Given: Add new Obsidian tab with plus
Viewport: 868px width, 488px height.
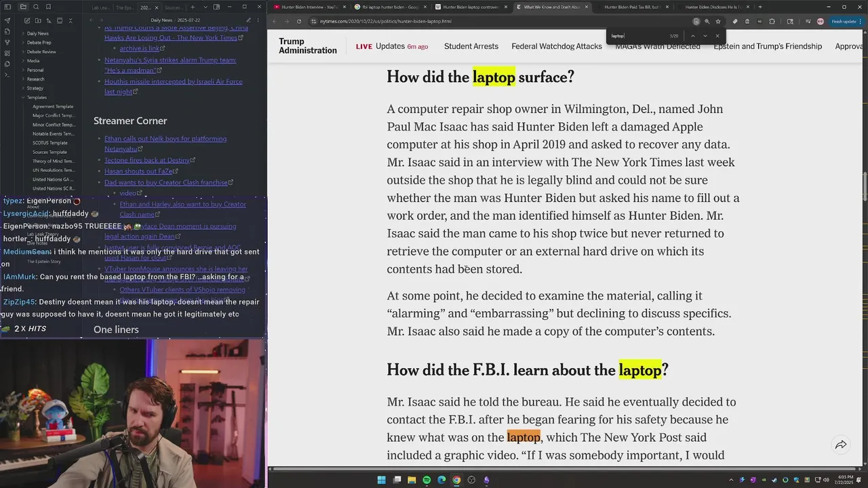Looking at the screenshot, I should coord(194,7).
